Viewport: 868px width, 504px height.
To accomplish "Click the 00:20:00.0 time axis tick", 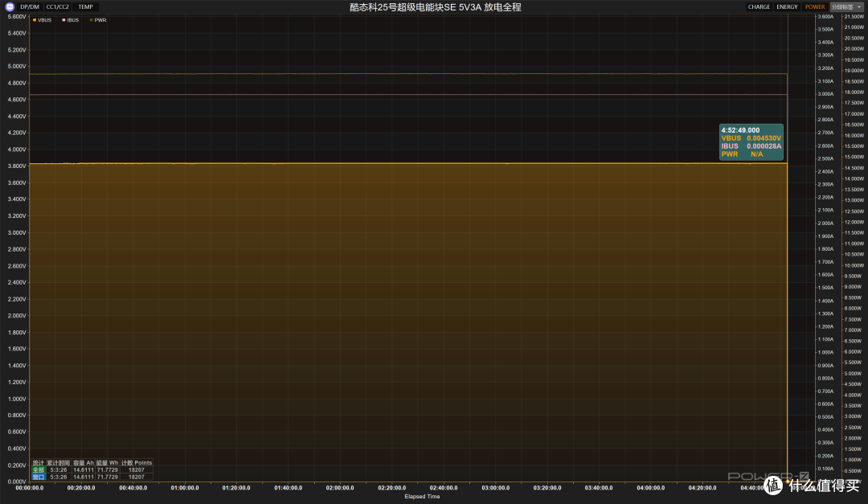I will coord(81,488).
